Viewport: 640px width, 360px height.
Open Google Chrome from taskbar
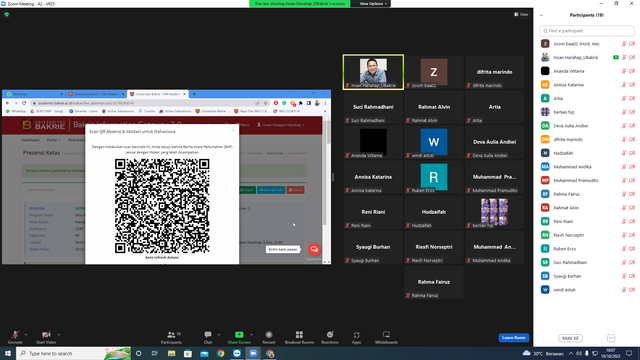(x=220, y=353)
